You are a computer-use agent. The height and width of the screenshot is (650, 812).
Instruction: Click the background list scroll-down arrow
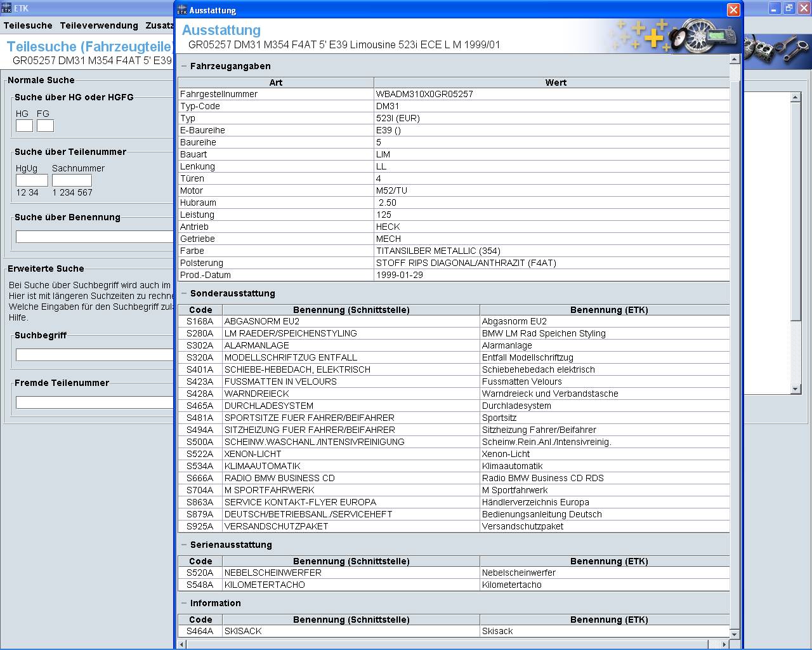point(796,388)
